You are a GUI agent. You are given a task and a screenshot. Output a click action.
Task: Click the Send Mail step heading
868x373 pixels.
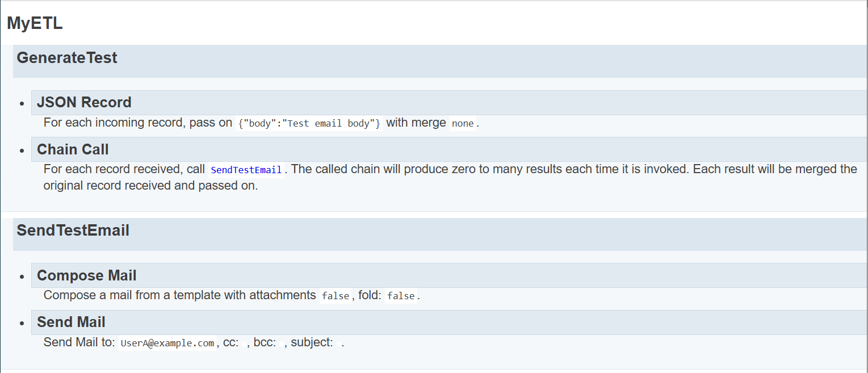(x=71, y=322)
